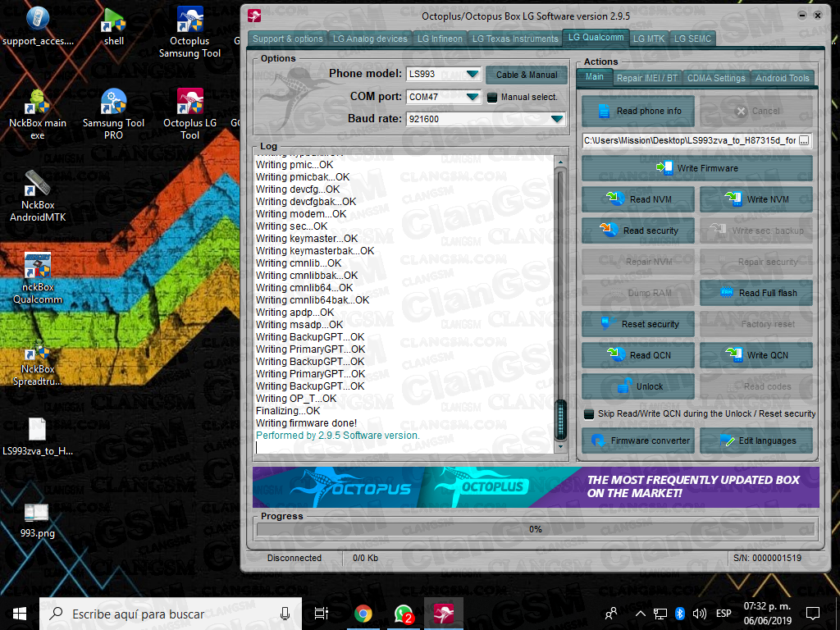This screenshot has width=840, height=630.
Task: Click Octoplus app icon in taskbar
Action: (x=444, y=614)
